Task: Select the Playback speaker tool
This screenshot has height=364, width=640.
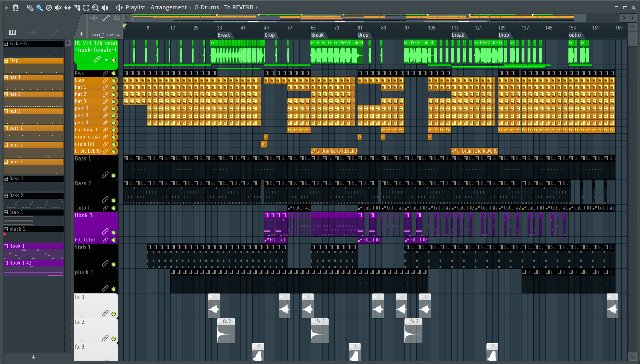Action: [x=105, y=8]
